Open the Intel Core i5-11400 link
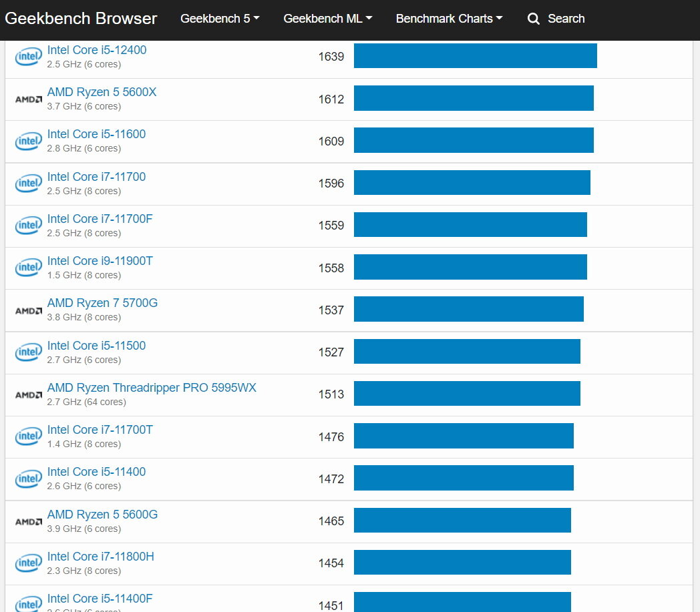700x612 pixels. pyautogui.click(x=96, y=471)
